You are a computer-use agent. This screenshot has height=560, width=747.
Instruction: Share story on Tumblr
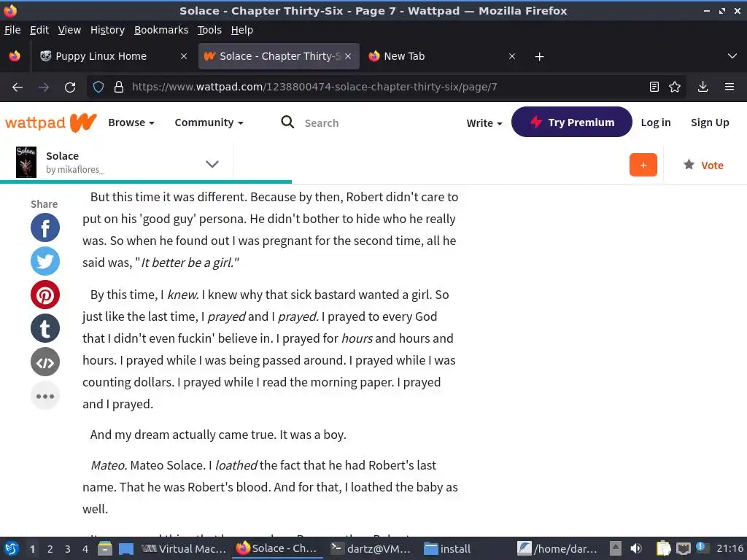coord(45,328)
